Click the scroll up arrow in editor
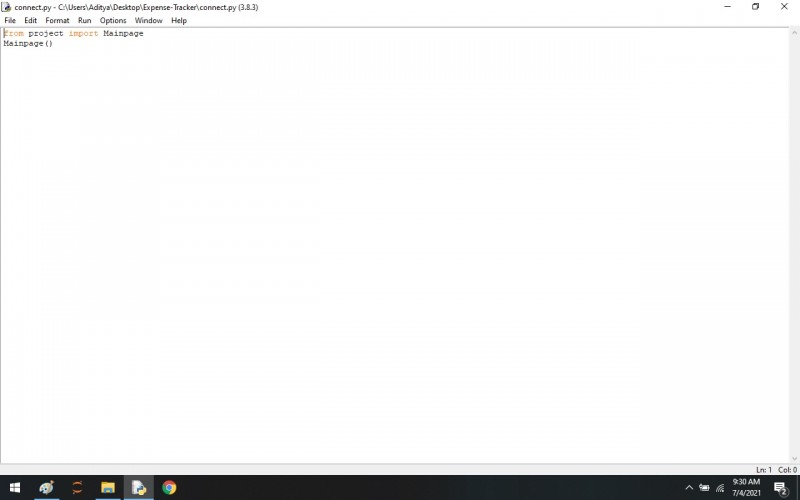 click(x=794, y=33)
